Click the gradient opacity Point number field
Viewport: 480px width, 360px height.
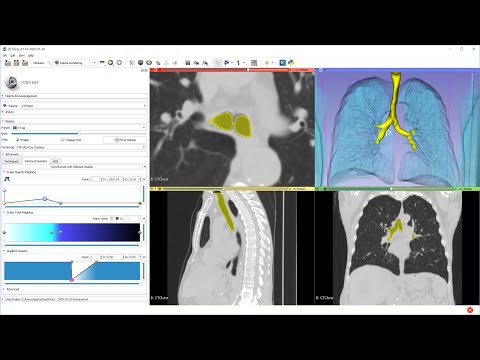click(x=96, y=257)
